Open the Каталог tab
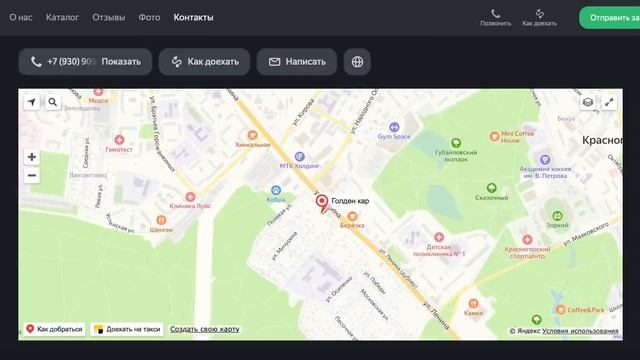The width and height of the screenshot is (640, 360). pos(62,18)
